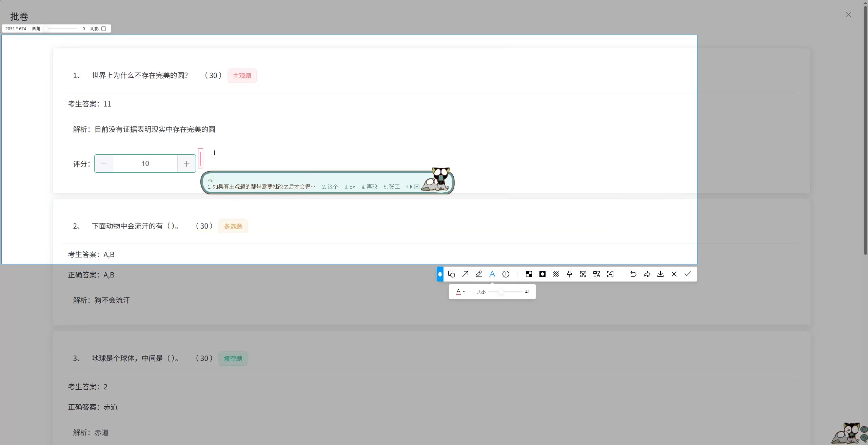Go to next IME candidate page
868x445 pixels.
pos(411,187)
